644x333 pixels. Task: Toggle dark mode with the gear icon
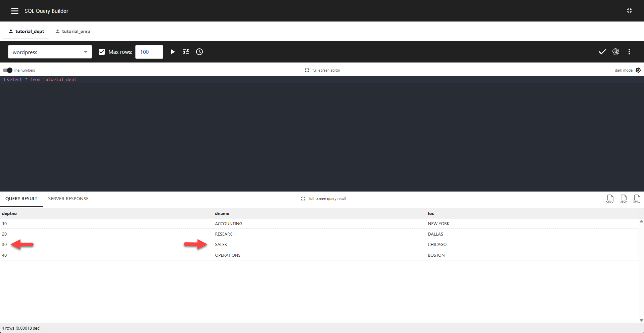tap(638, 70)
